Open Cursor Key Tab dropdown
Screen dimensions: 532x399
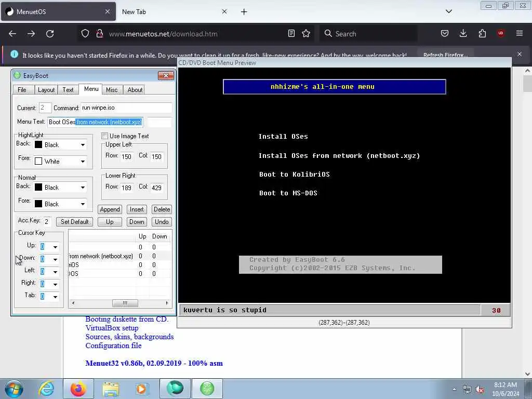coord(55,297)
